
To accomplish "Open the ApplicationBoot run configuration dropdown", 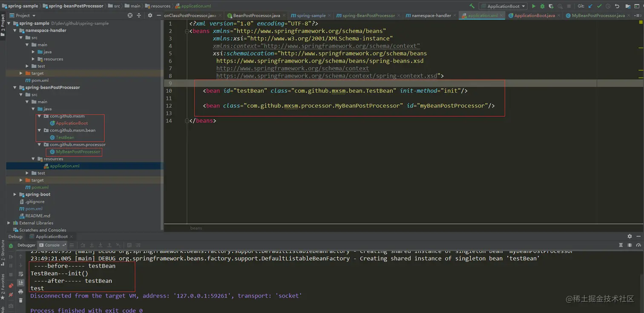I will tap(503, 6).
